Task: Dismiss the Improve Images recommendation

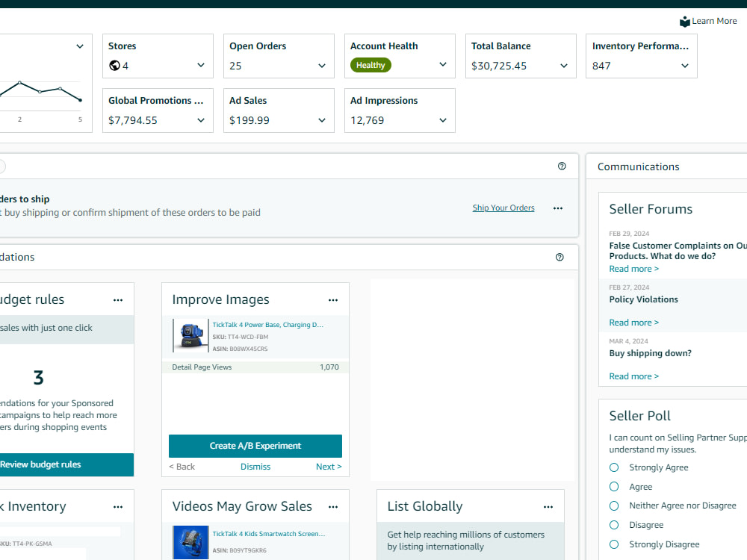Action: pyautogui.click(x=255, y=466)
